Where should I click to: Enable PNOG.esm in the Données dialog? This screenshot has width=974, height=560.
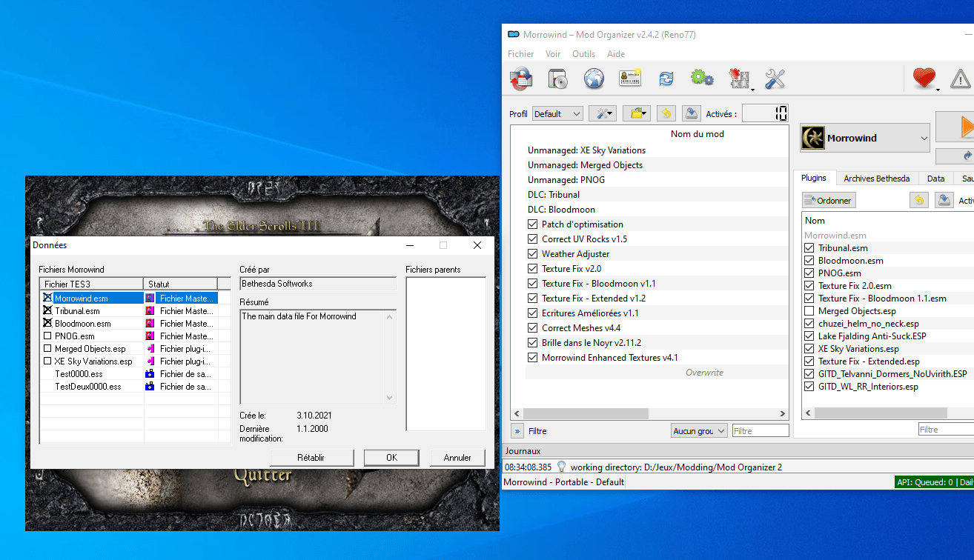(x=47, y=336)
